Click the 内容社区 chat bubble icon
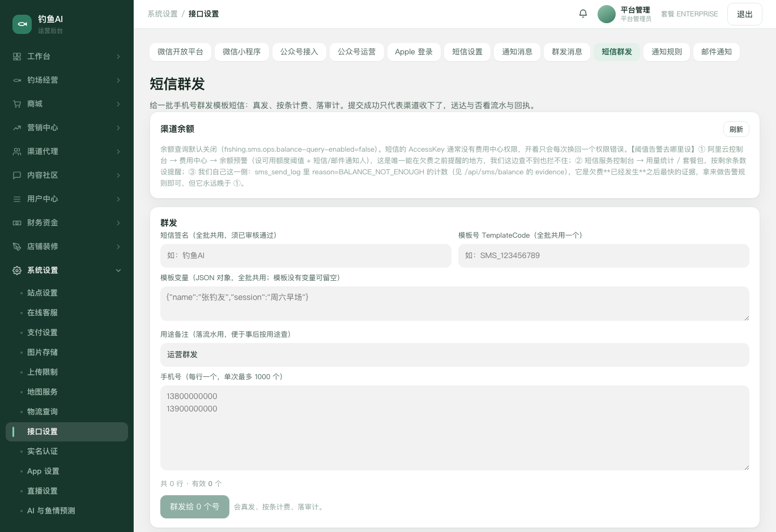776x532 pixels. pyautogui.click(x=17, y=175)
